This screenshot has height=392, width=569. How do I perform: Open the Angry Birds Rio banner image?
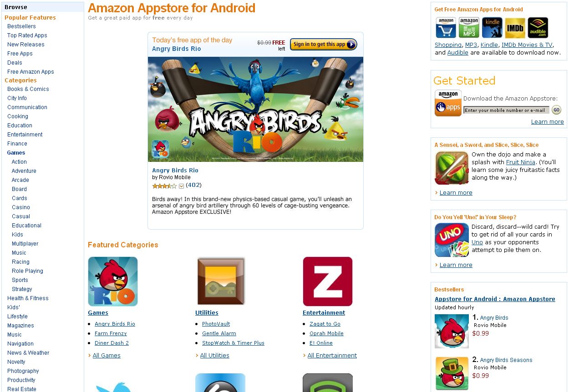tap(255, 109)
